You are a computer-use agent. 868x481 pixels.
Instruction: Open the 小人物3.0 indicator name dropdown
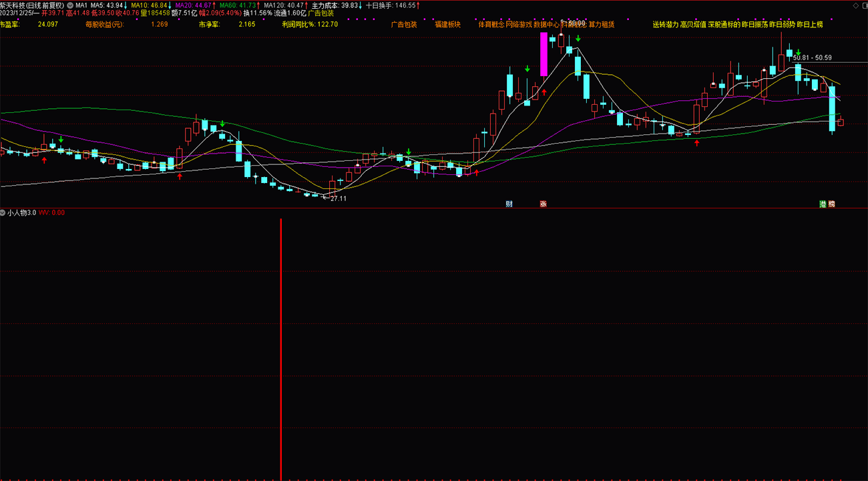click(21, 212)
